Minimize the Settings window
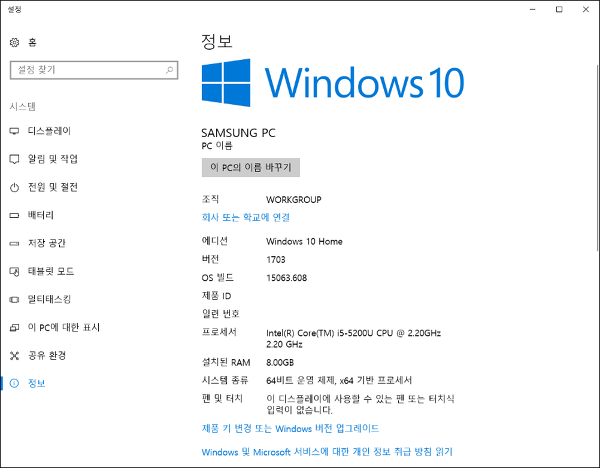This screenshot has height=468, width=600. tap(533, 10)
